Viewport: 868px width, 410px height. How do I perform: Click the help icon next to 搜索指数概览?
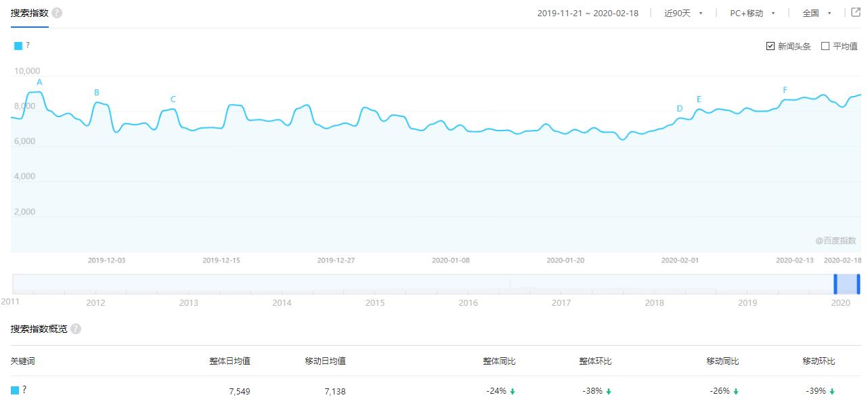(x=76, y=329)
